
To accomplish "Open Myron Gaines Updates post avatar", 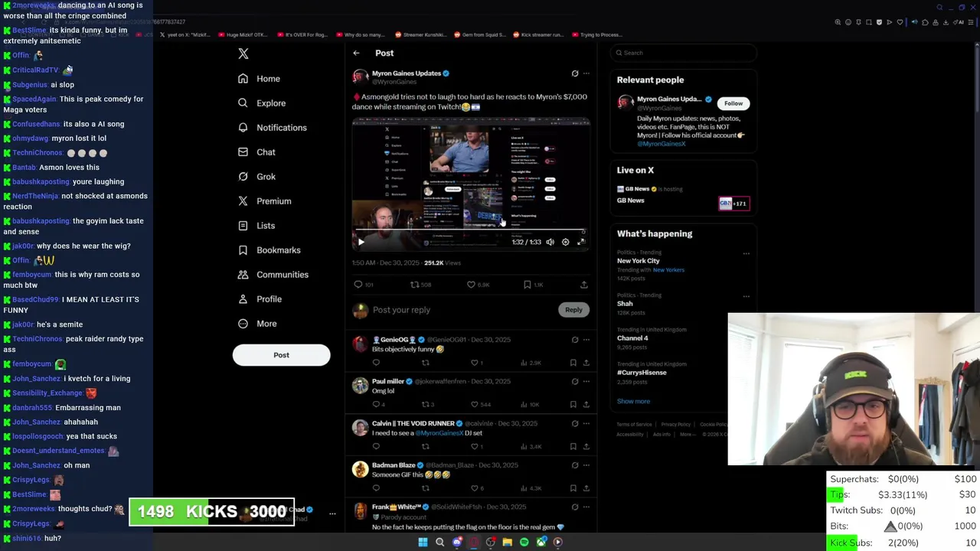I will point(360,77).
